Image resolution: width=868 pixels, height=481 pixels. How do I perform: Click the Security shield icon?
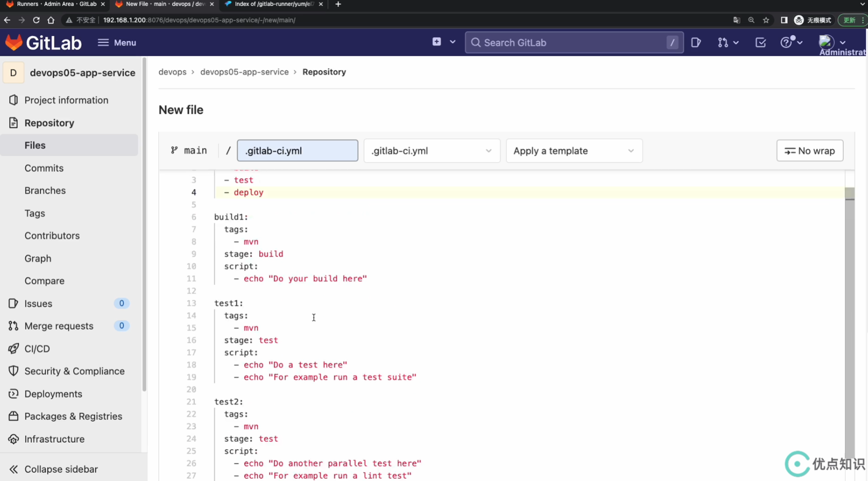click(14, 371)
